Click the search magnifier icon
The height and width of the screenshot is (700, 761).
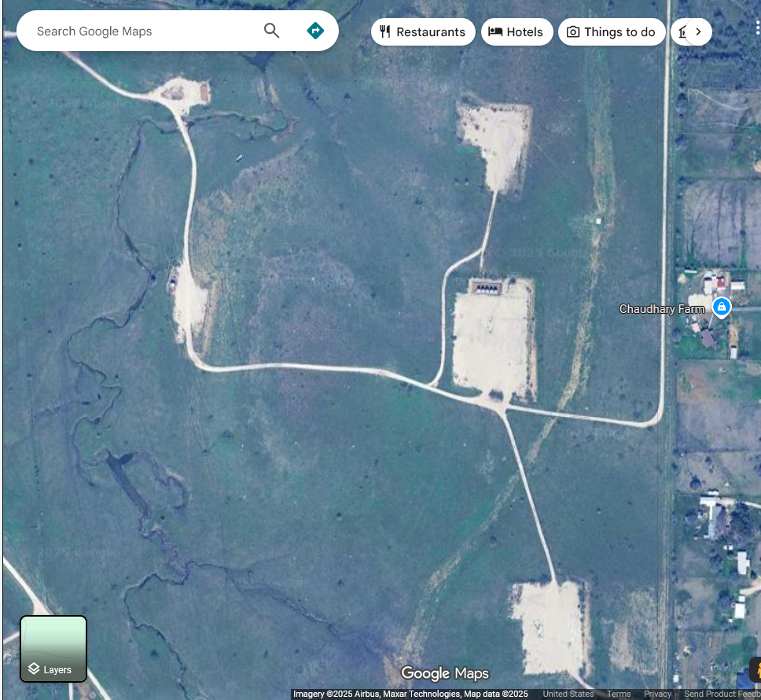pos(271,31)
